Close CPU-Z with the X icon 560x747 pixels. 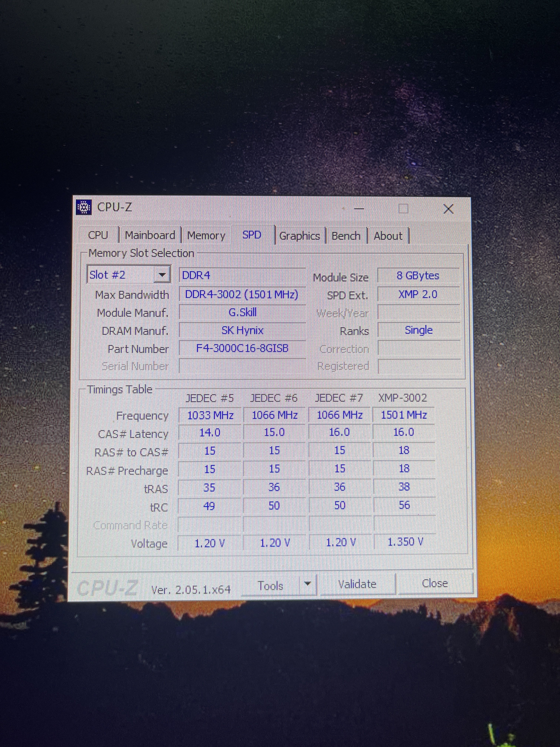point(448,209)
